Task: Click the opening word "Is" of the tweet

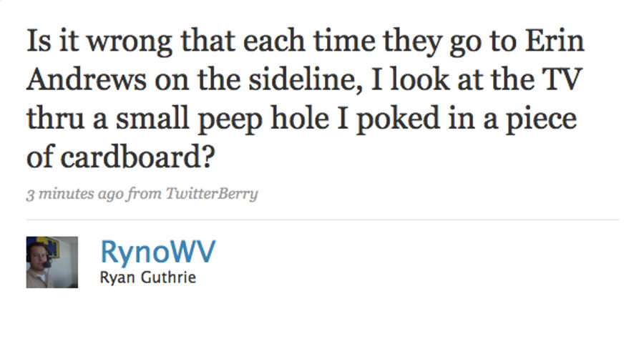Action: (39, 41)
